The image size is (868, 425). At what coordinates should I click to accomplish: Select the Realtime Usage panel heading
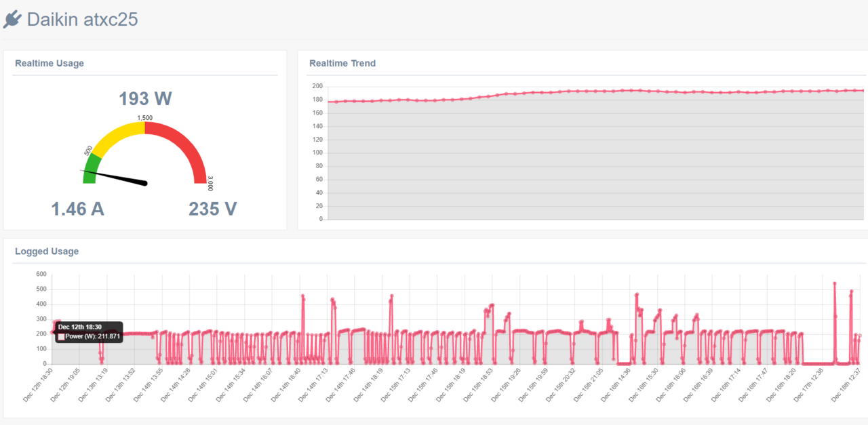click(x=50, y=63)
